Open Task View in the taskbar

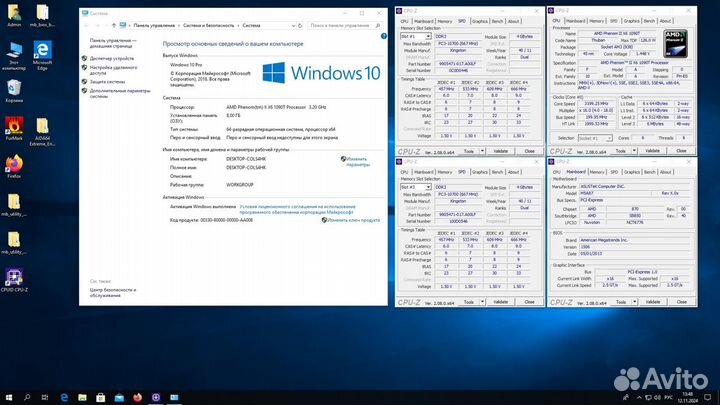[45, 397]
